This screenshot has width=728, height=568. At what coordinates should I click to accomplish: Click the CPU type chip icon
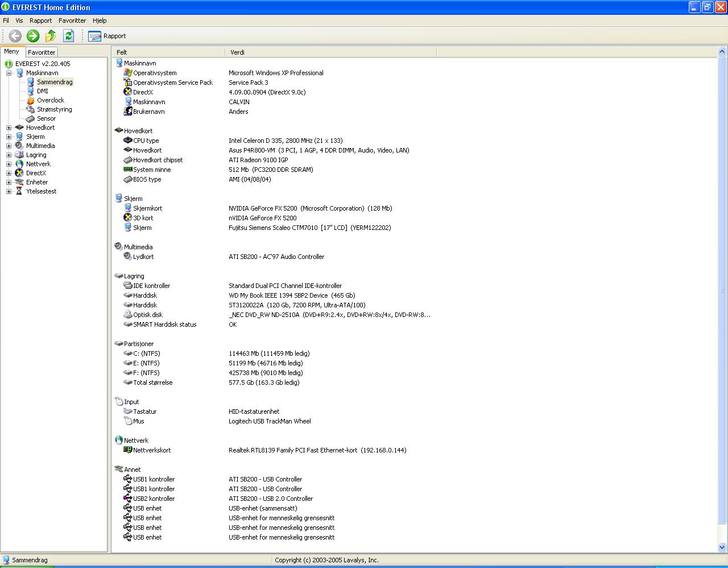pos(128,140)
